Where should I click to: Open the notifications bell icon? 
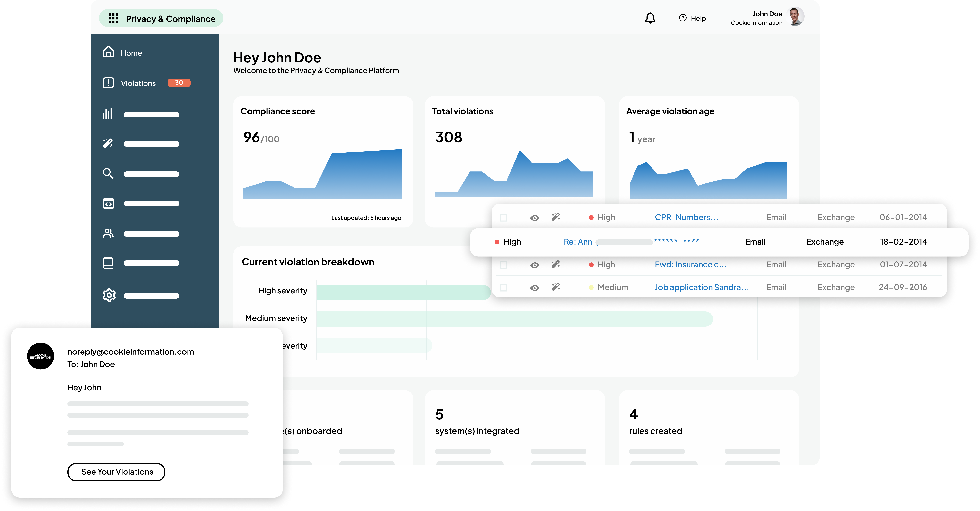(650, 18)
